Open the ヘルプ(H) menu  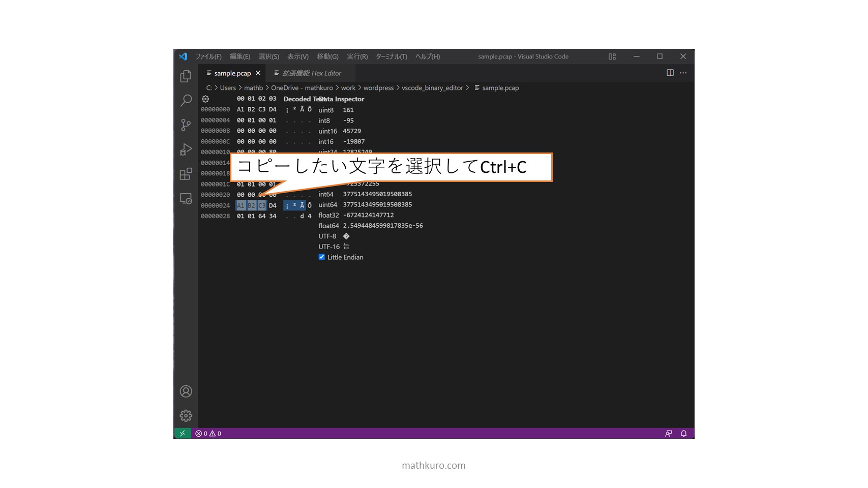[x=428, y=56]
